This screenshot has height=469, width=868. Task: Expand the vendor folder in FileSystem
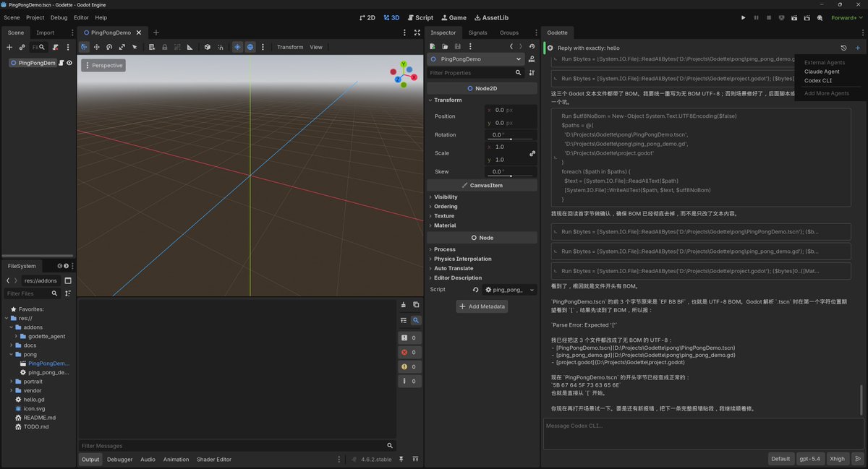coord(11,390)
